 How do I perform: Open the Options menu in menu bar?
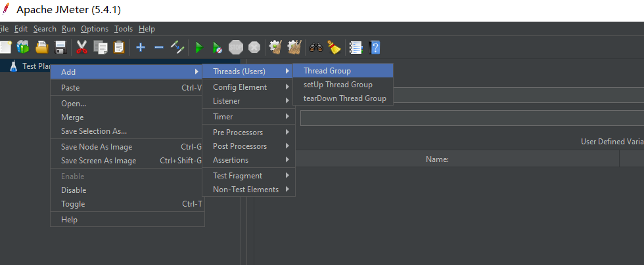95,29
